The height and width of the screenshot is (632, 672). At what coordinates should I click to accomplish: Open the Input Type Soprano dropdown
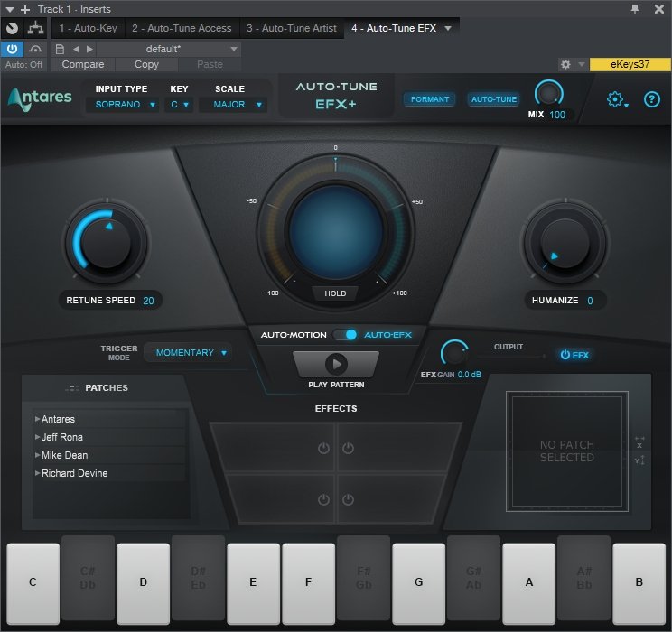126,105
